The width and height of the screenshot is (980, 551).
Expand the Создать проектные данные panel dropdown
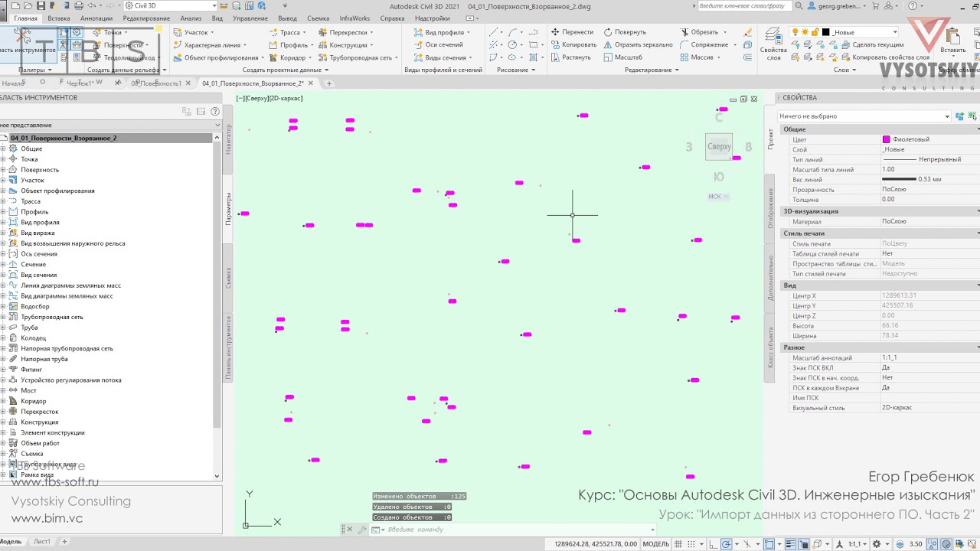(x=286, y=70)
